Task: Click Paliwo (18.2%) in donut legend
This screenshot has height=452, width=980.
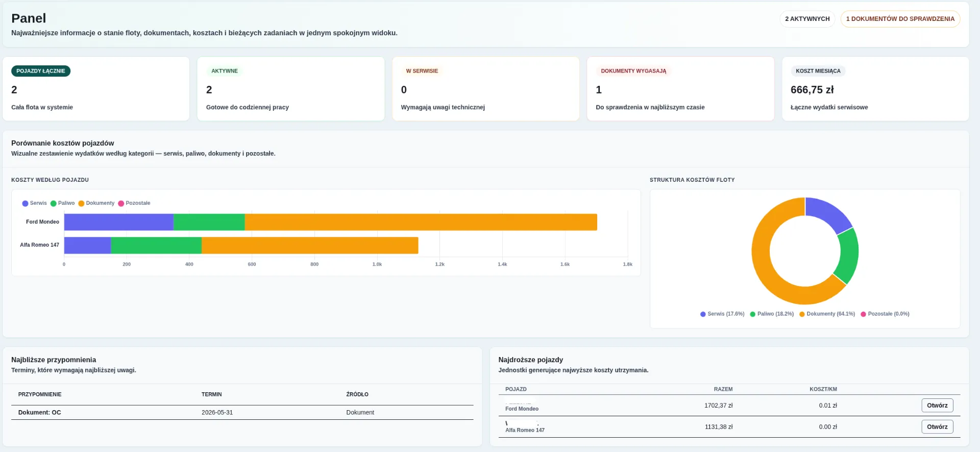Action: click(x=772, y=314)
